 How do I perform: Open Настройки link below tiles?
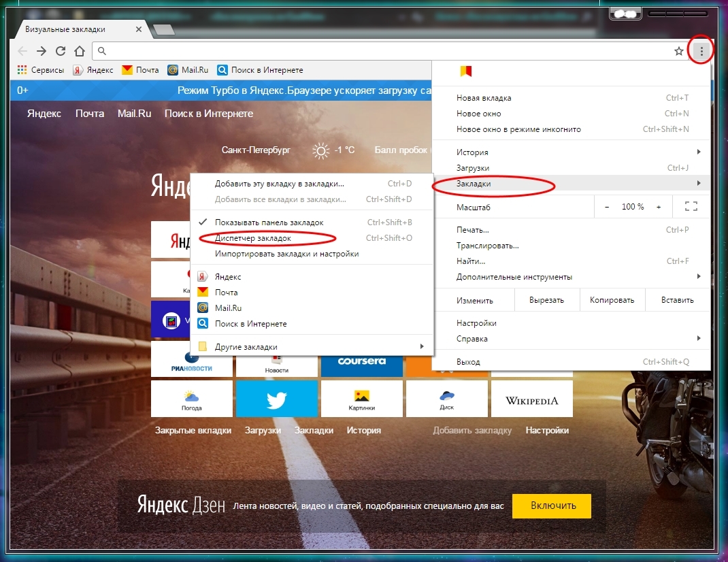(547, 431)
